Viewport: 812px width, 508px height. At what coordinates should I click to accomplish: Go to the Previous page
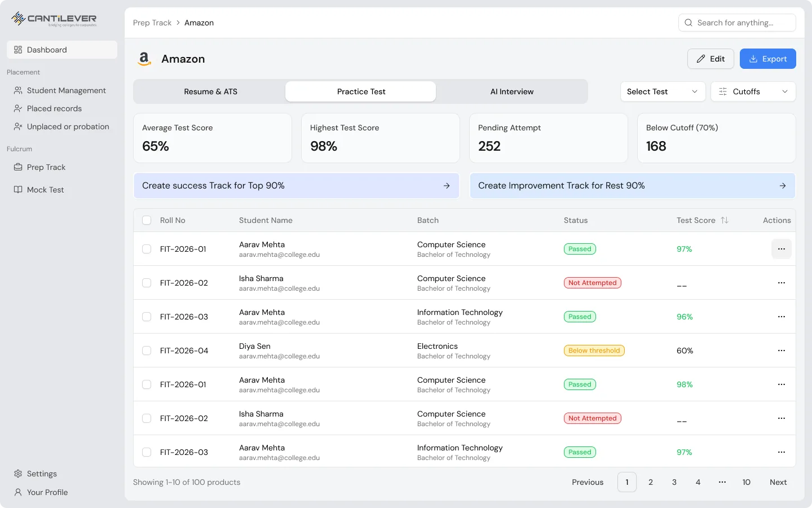pyautogui.click(x=588, y=482)
